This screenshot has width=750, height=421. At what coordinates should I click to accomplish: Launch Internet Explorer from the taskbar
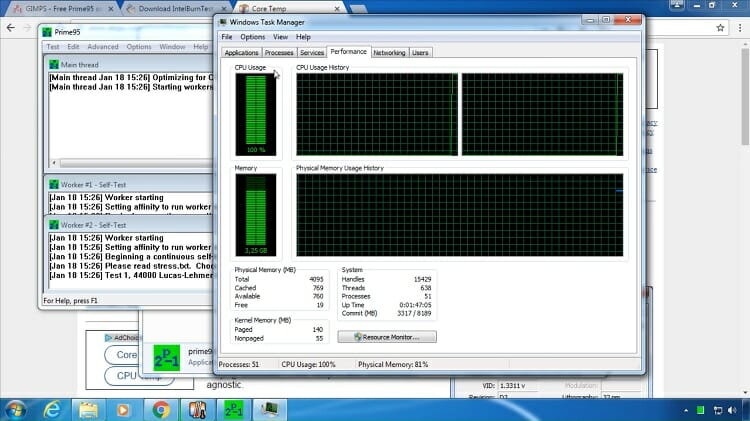coord(52,410)
